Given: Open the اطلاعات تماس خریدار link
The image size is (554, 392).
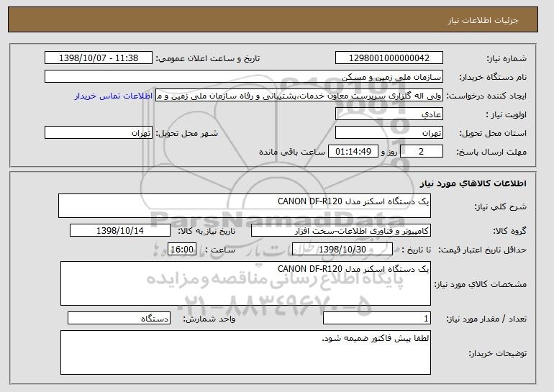Looking at the screenshot, I should click(114, 96).
